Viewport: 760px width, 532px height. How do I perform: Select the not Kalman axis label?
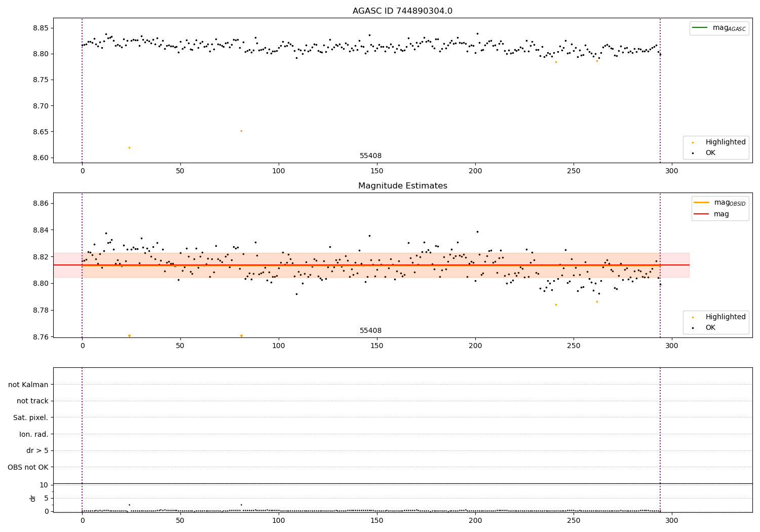[x=28, y=385]
